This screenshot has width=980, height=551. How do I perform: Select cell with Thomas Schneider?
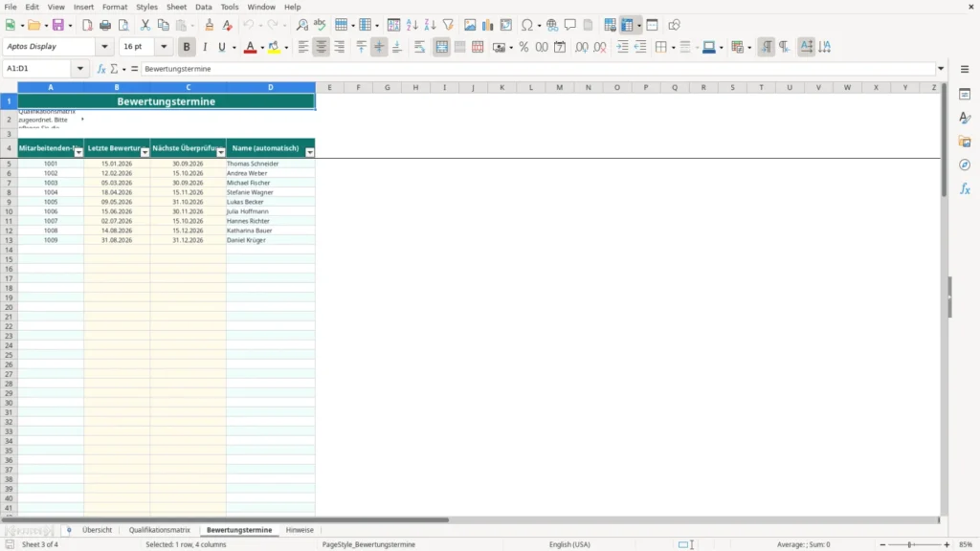click(271, 164)
